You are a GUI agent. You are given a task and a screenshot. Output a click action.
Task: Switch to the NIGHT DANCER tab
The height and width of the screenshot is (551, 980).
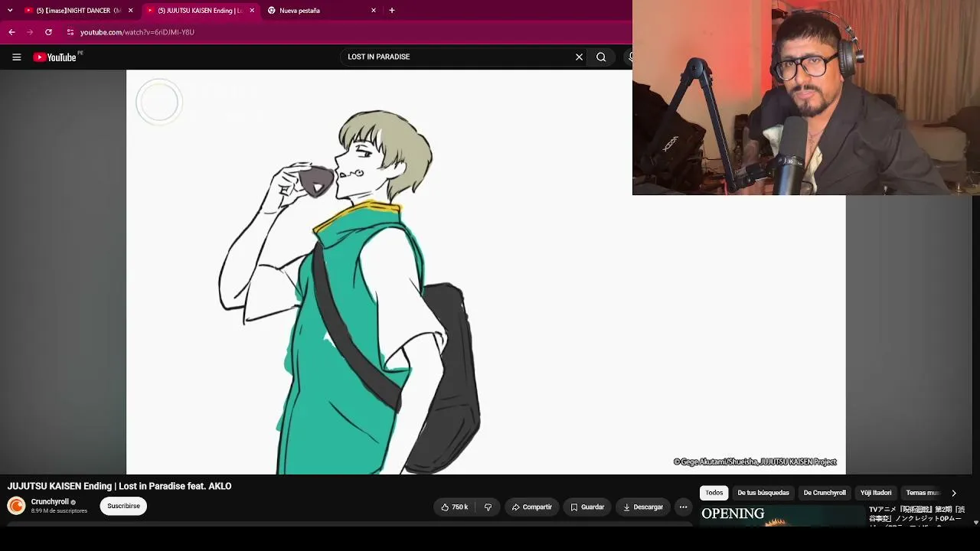[78, 11]
